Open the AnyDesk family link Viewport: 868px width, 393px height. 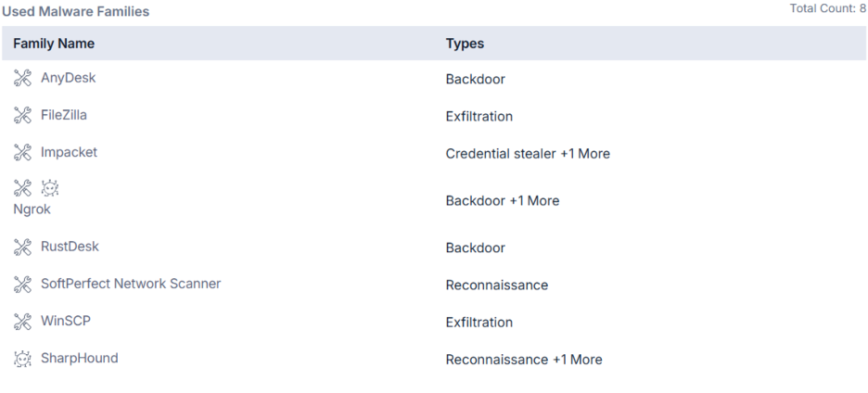[68, 78]
